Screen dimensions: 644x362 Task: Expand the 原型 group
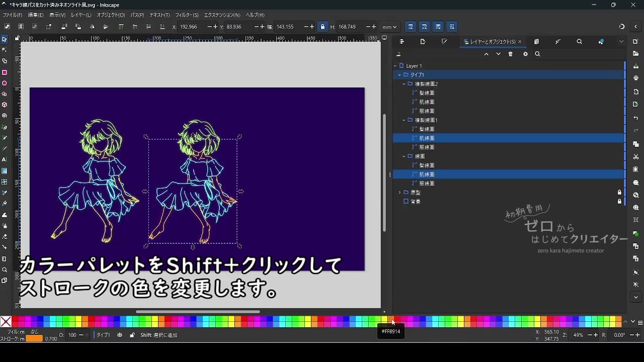point(399,192)
